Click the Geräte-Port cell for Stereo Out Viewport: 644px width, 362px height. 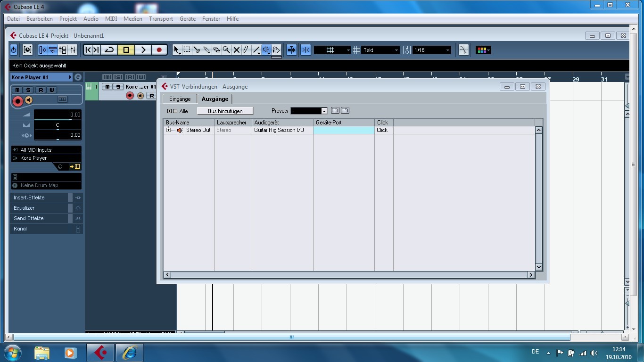344,130
